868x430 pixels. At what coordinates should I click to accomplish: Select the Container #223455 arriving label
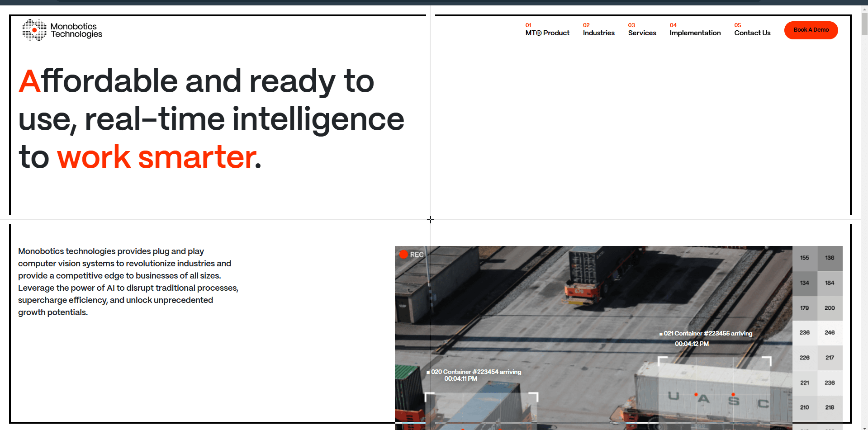[707, 334]
